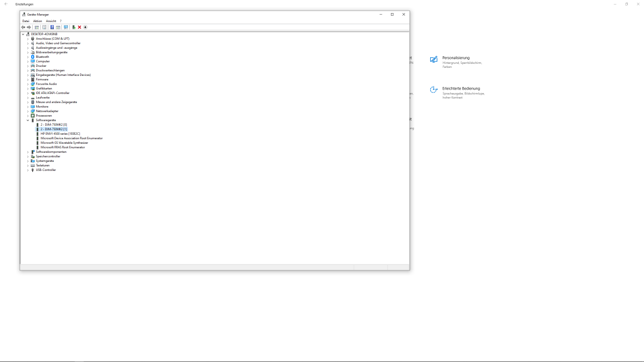Collapse the DESKTOP-4OVK9NB root node
This screenshot has height=362, width=644.
(x=23, y=34)
